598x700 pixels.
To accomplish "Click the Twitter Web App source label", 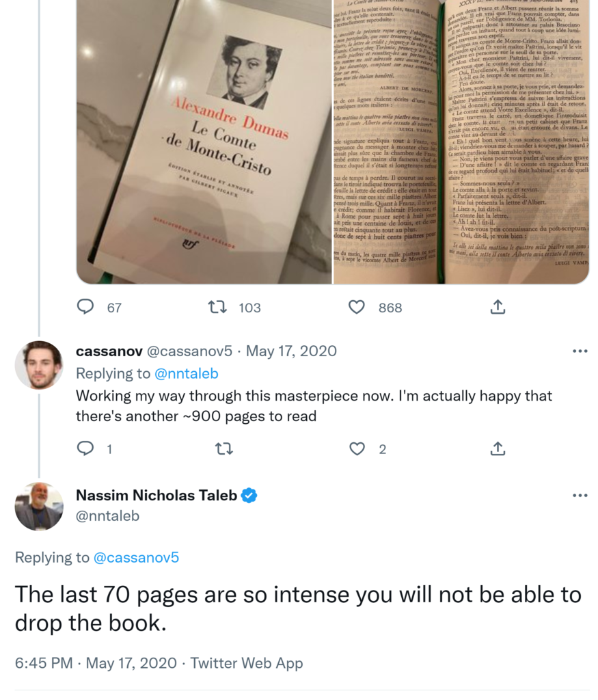I will click(246, 663).
